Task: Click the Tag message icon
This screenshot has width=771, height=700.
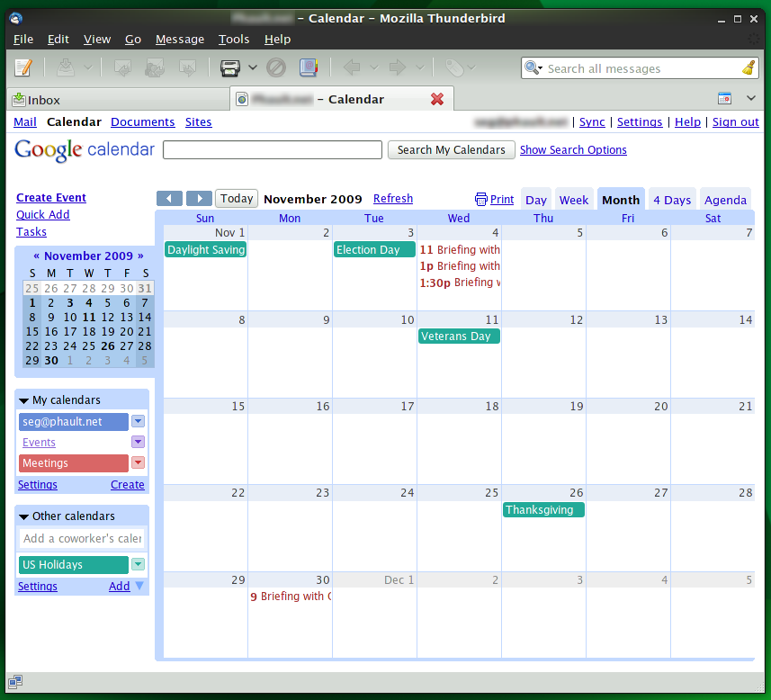Action: tap(453, 67)
